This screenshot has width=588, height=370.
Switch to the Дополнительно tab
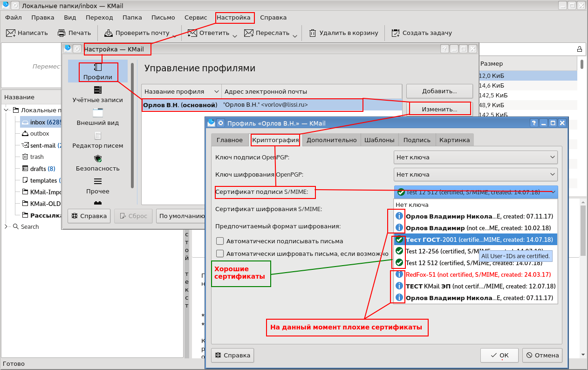click(331, 140)
